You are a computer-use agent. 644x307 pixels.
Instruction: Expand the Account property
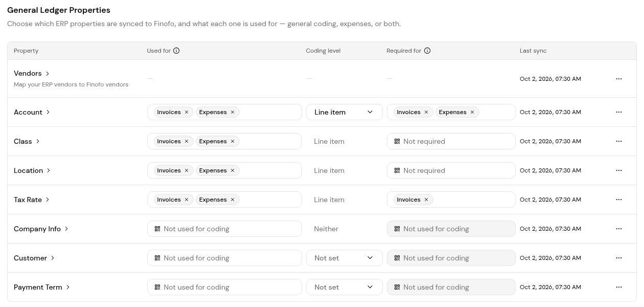(48, 112)
